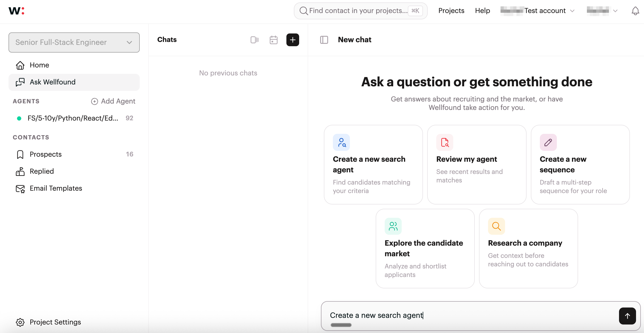Viewport: 644px width, 333px height.
Task: Expand the Test account dropdown
Action: coord(545,11)
